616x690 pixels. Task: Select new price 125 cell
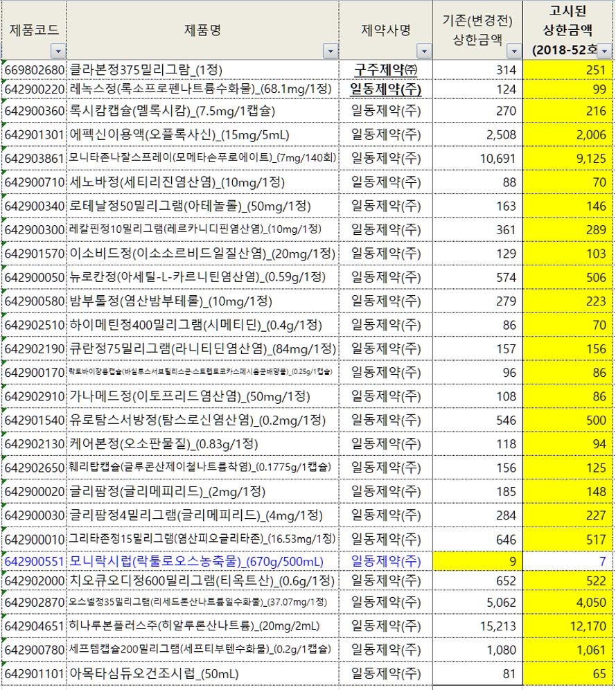(568, 468)
